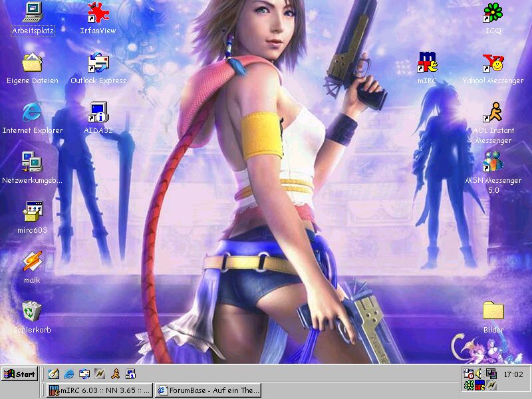Click the volume speaker tray icon

tap(479, 374)
